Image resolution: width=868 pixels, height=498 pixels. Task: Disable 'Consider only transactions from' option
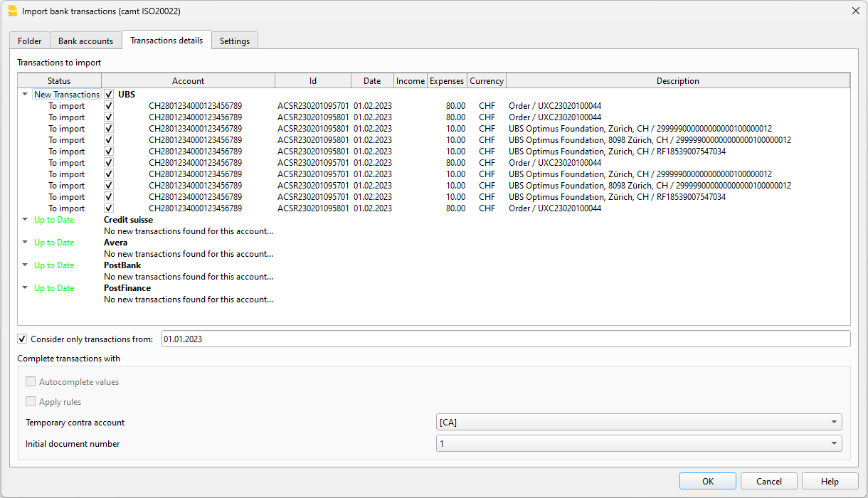pos(22,339)
